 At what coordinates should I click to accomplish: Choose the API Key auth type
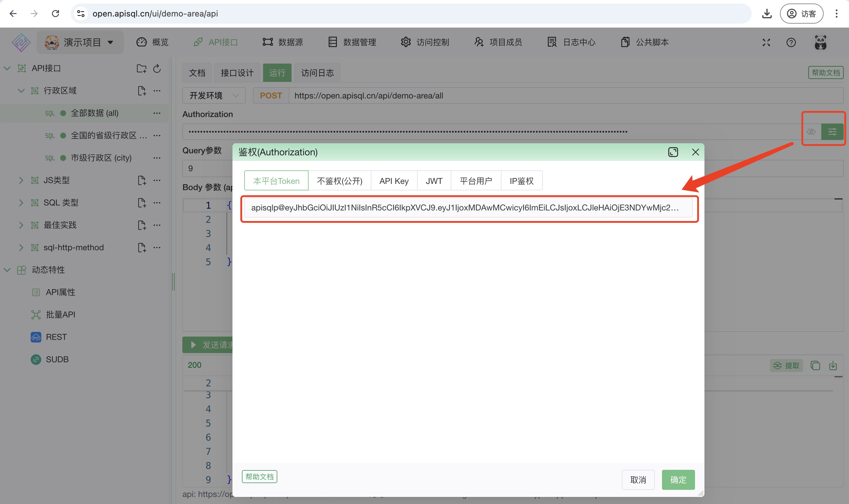coord(394,181)
